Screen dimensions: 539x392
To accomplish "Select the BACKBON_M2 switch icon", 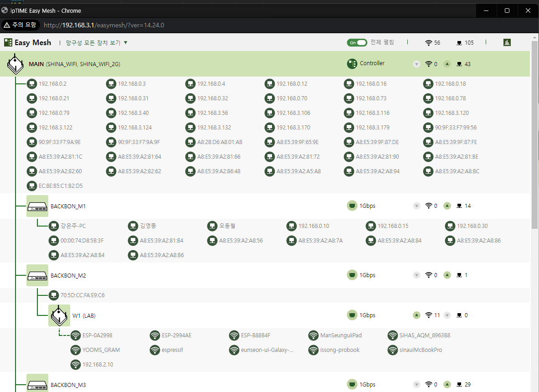I will coord(37,275).
